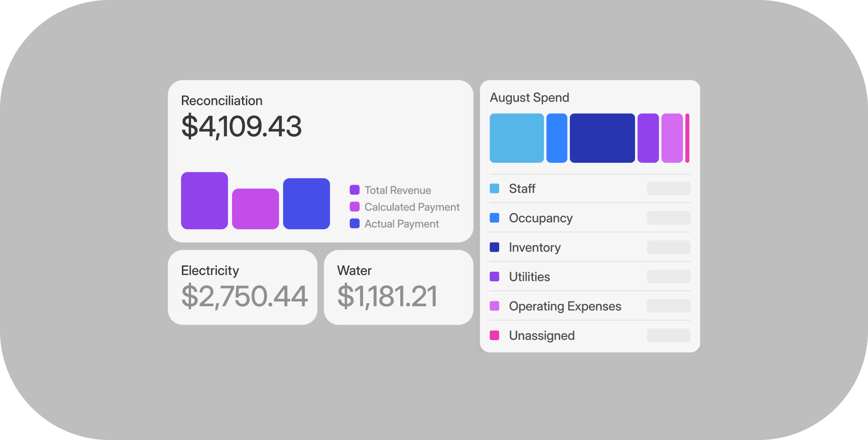Click the Operating Expenses pink-violet legend square
This screenshot has height=440, width=868.
[x=494, y=306]
